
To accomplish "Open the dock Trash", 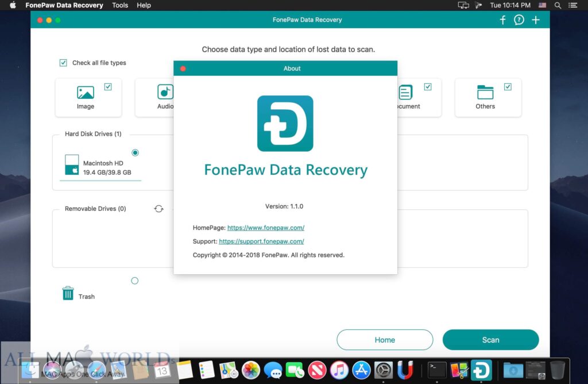I will coord(557,370).
